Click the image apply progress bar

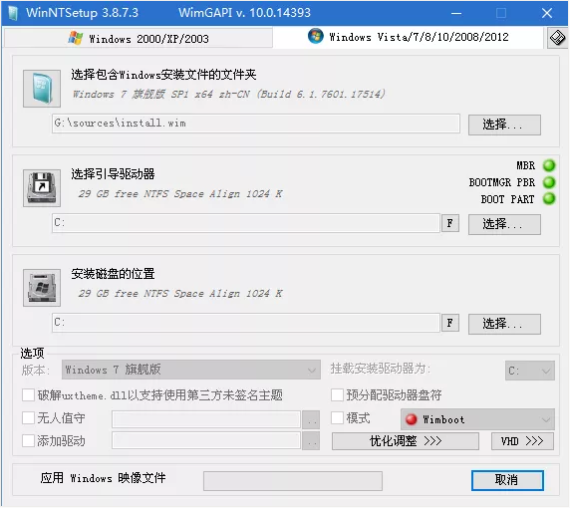(x=293, y=481)
